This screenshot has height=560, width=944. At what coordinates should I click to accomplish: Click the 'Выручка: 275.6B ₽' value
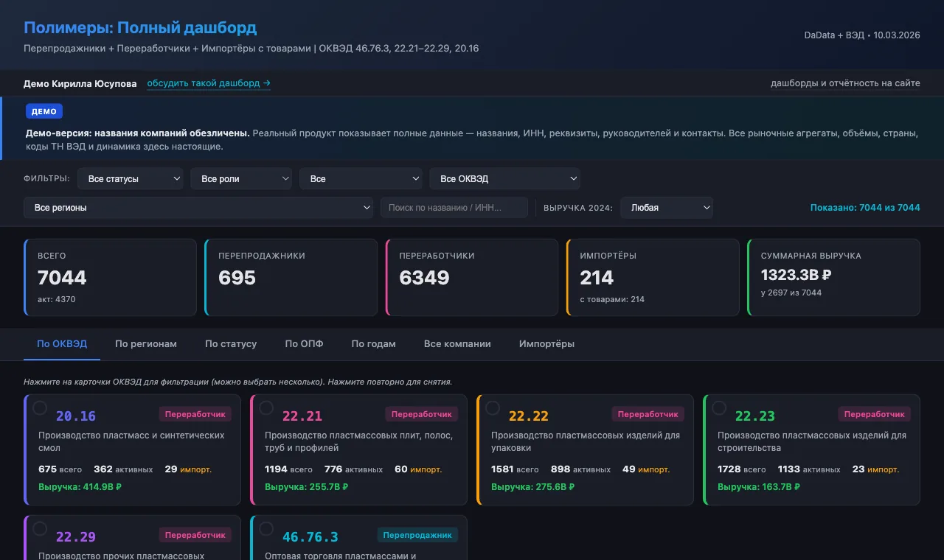pos(533,487)
